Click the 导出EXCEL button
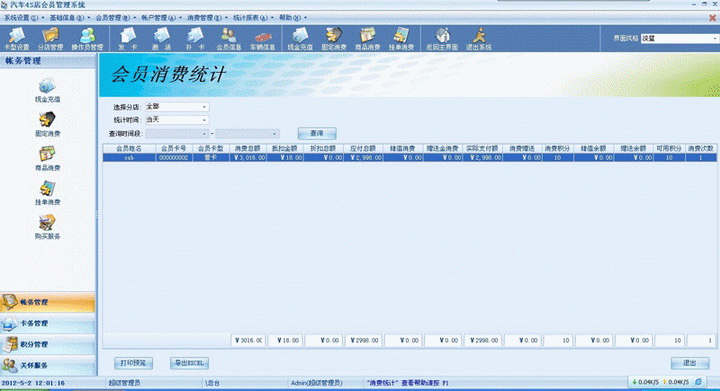720x391 pixels. pyautogui.click(x=189, y=363)
